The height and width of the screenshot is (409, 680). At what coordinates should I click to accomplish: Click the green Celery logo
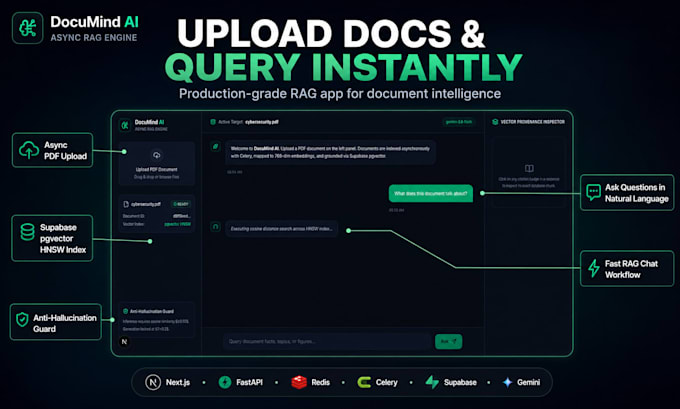click(x=364, y=382)
